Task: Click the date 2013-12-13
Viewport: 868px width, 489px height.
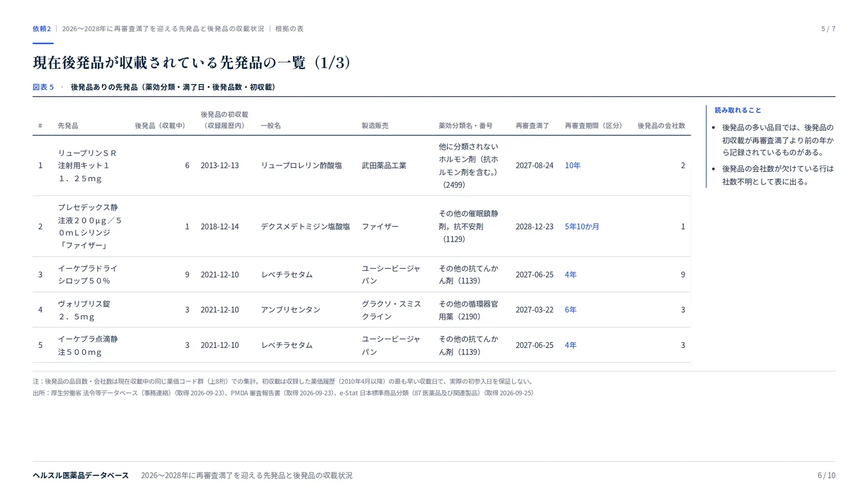Action: coord(220,166)
